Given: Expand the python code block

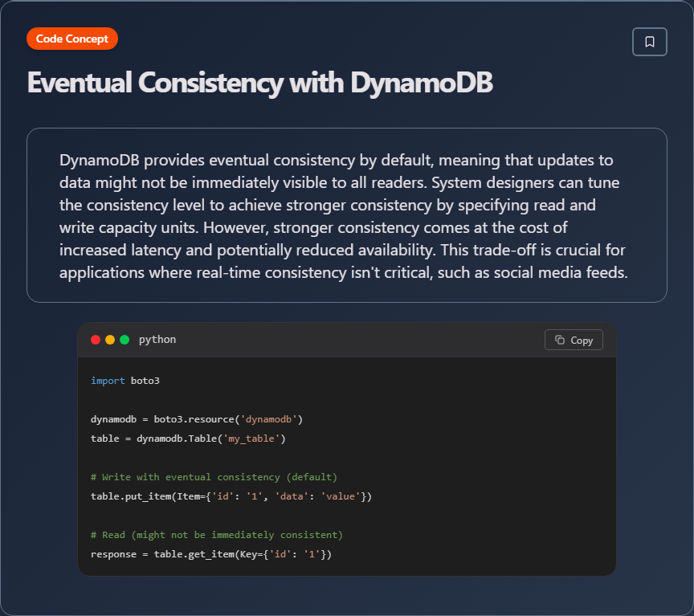Looking at the screenshot, I should (345, 466).
